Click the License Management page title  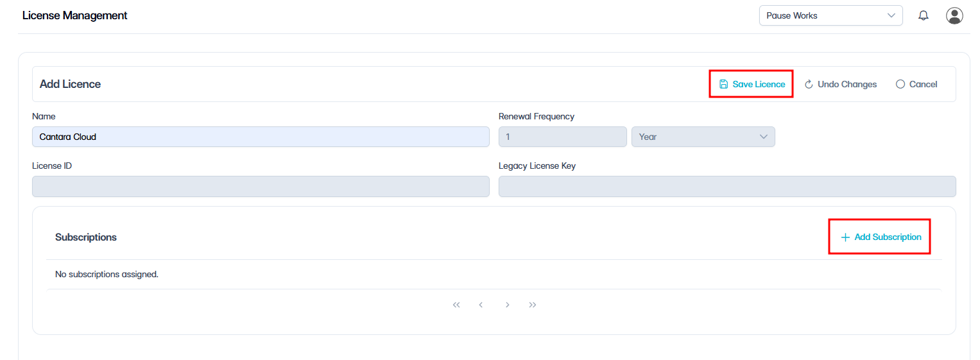75,15
